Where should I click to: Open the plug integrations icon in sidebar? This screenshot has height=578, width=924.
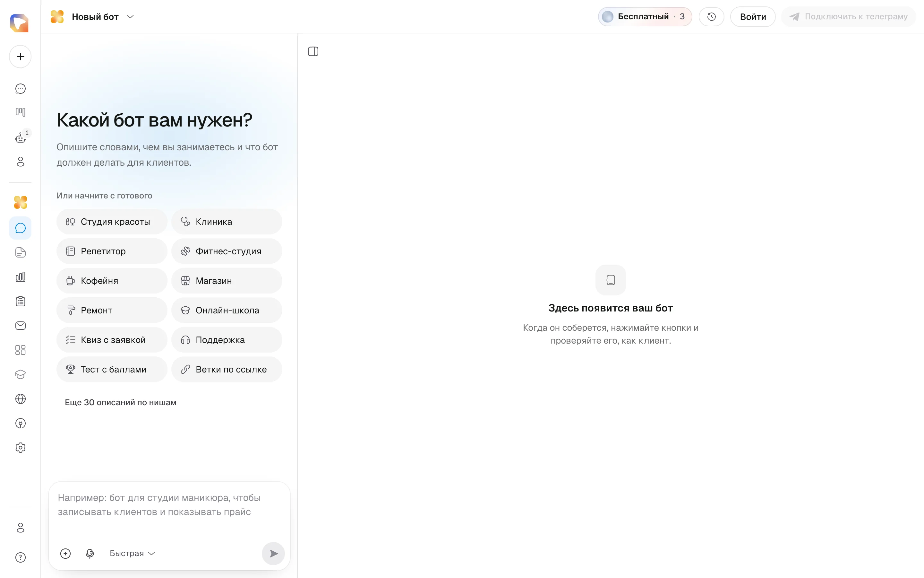(x=20, y=424)
